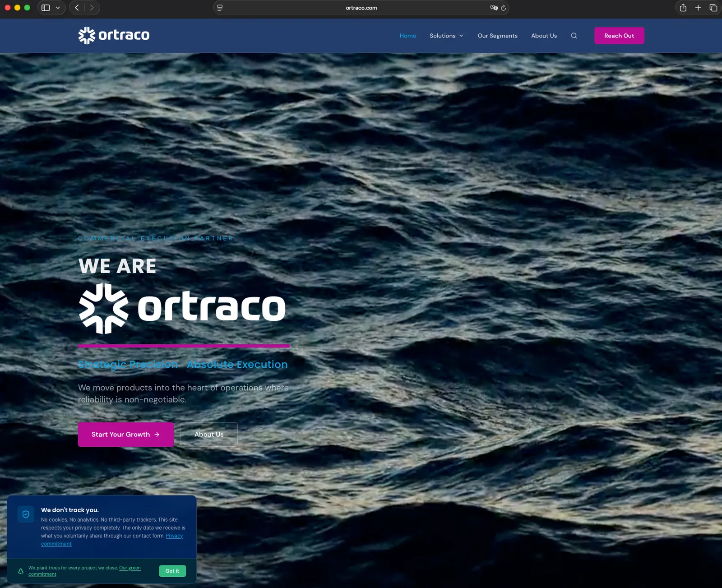This screenshot has height=588, width=722.
Task: Select the Home nav item
Action: pos(408,36)
